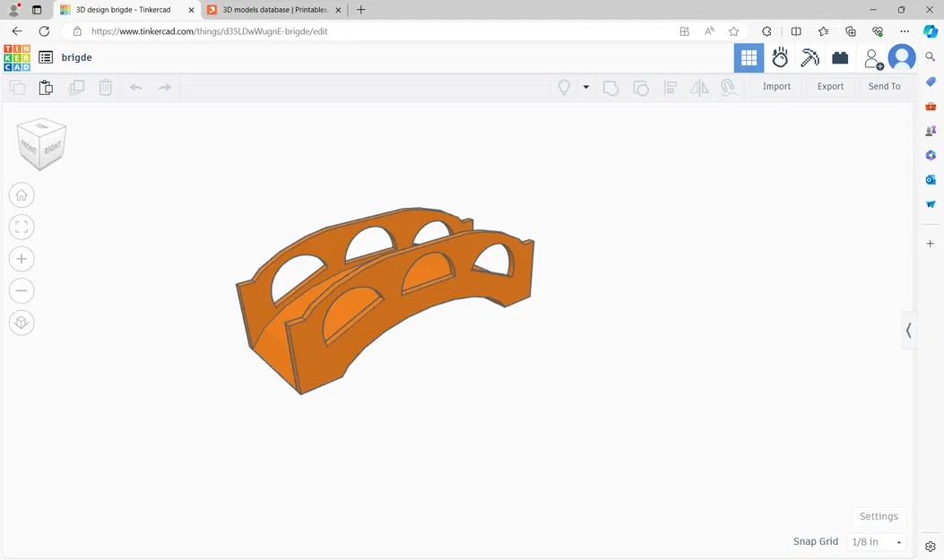Expand the arrow next to the lightbulb tool
This screenshot has height=560, width=944.
click(x=586, y=87)
